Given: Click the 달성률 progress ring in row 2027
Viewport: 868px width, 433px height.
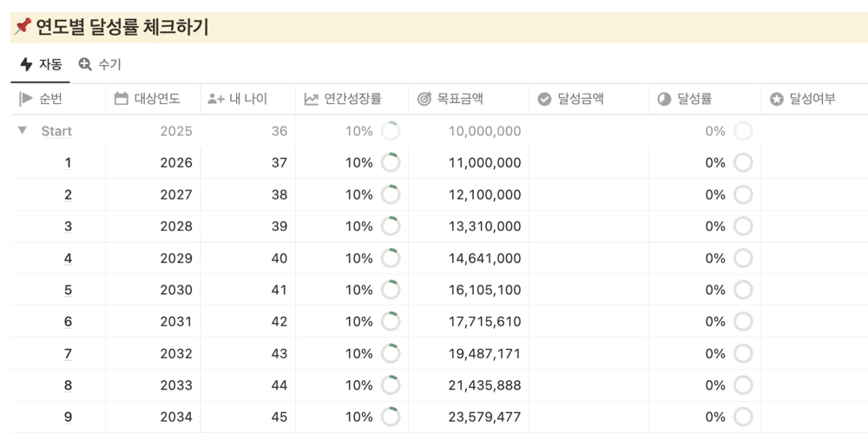Looking at the screenshot, I should pyautogui.click(x=743, y=195).
